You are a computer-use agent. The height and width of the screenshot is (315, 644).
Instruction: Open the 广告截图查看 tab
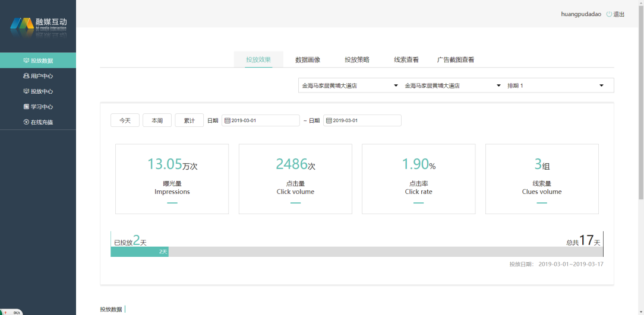(x=456, y=60)
